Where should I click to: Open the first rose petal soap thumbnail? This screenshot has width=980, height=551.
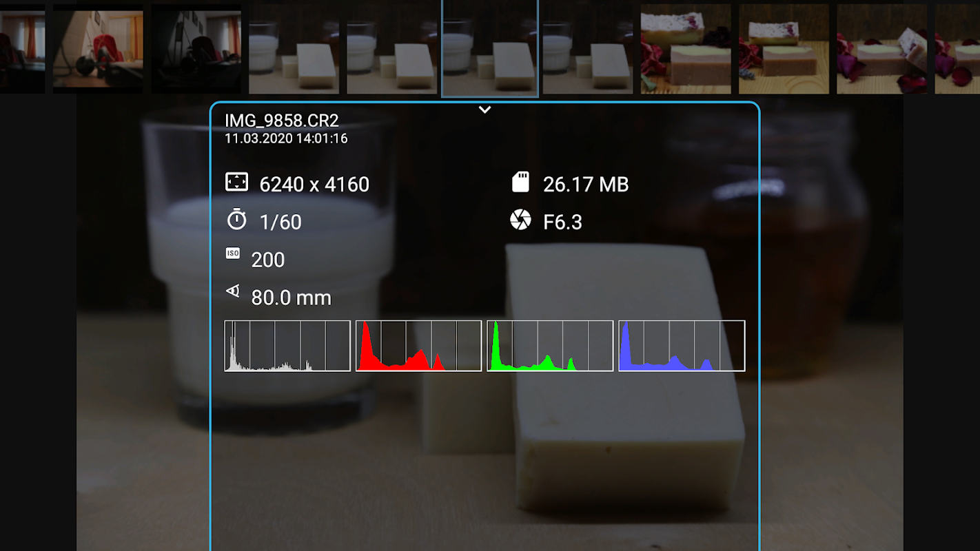[x=686, y=49]
